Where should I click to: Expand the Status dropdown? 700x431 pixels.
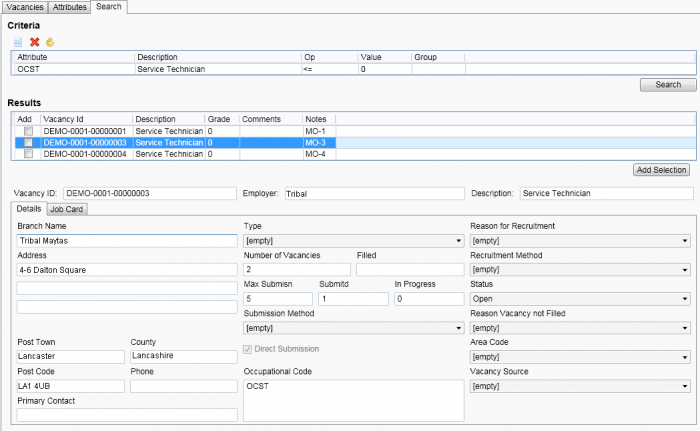(x=580, y=298)
